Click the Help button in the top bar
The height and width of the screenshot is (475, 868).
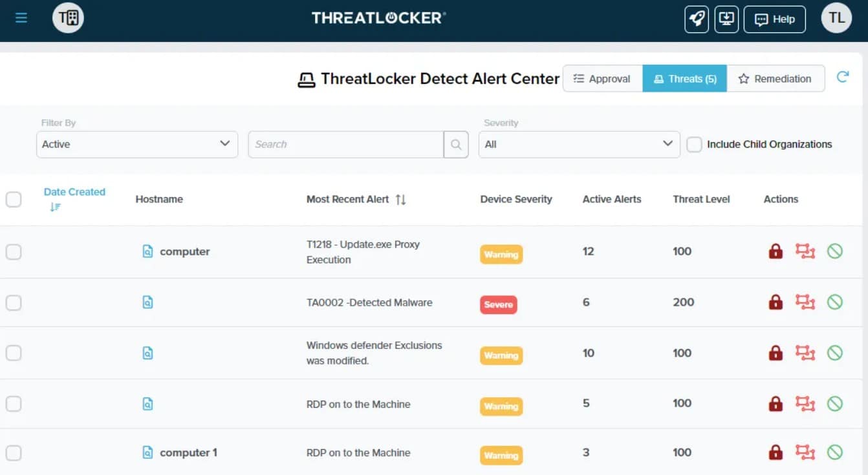pos(774,19)
